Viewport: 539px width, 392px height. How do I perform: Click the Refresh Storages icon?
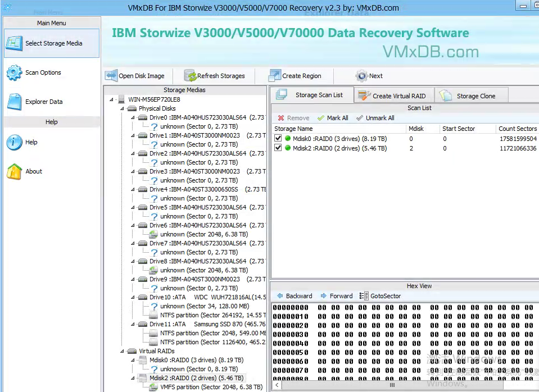tap(190, 76)
